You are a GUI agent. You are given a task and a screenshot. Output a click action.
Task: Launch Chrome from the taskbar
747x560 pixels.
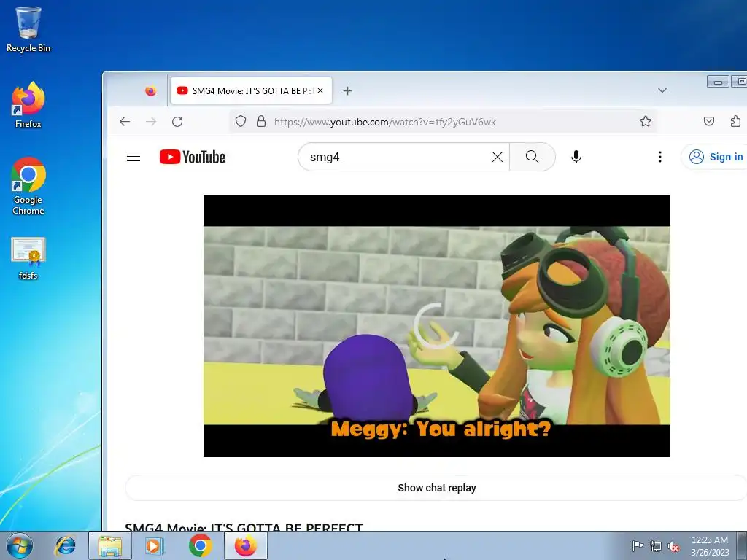pos(200,545)
